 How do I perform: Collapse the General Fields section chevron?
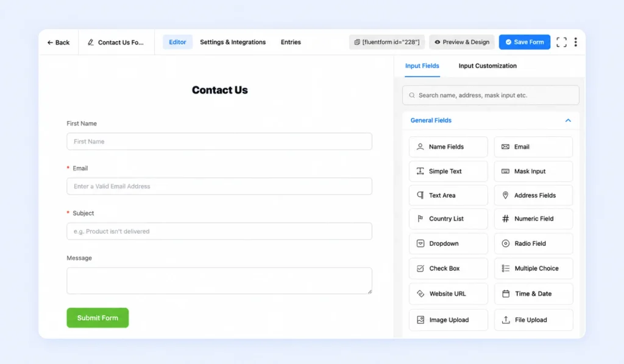click(x=568, y=121)
